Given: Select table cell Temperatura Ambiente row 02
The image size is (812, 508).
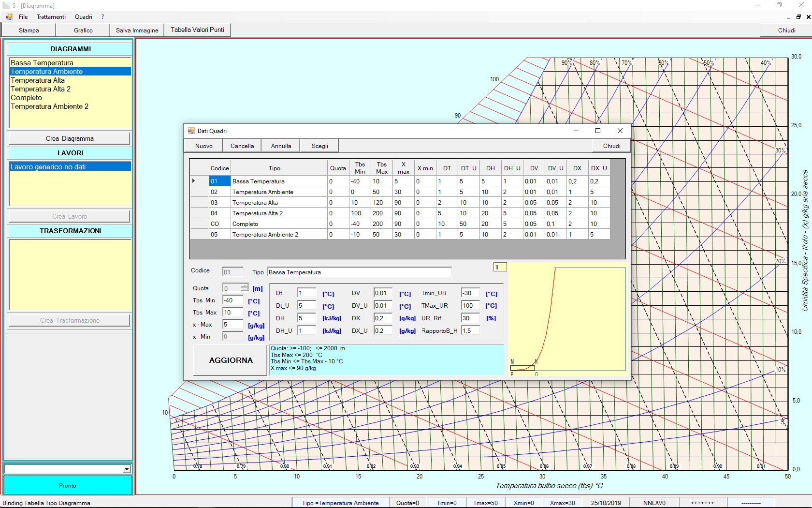Looking at the screenshot, I should pyautogui.click(x=279, y=192).
